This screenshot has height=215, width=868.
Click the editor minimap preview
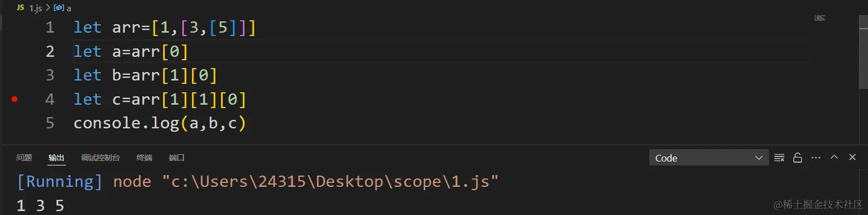(x=820, y=19)
